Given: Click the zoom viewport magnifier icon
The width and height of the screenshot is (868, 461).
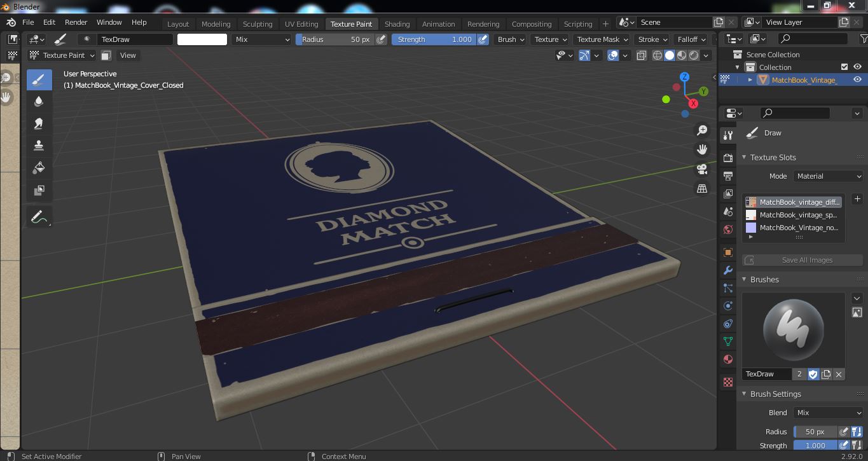Looking at the screenshot, I should 702,130.
